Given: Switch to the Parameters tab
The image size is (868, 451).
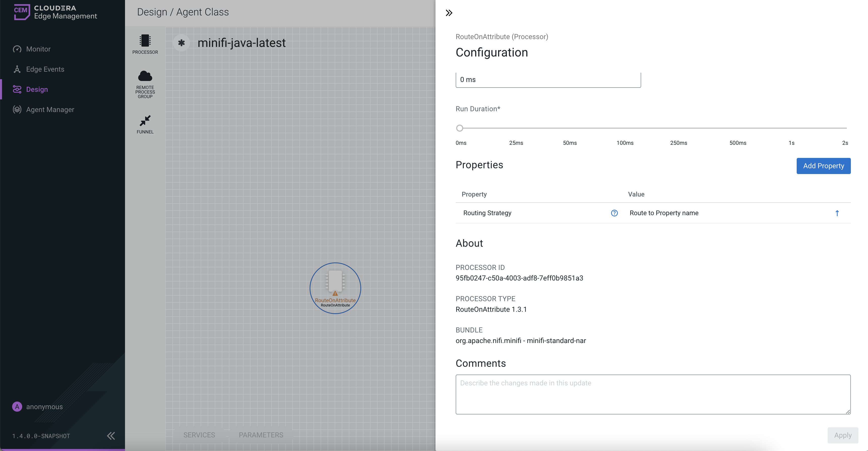Looking at the screenshot, I should (261, 435).
